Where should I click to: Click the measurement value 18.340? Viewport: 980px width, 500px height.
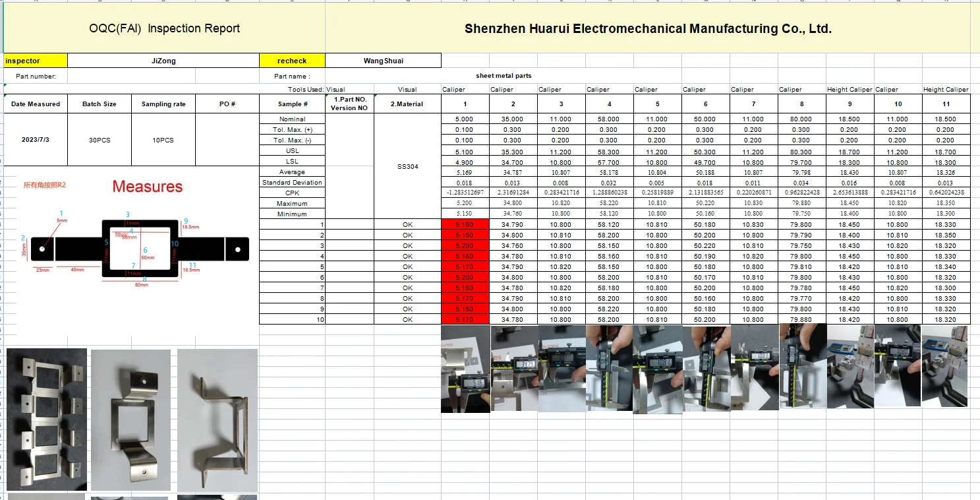pyautogui.click(x=946, y=267)
